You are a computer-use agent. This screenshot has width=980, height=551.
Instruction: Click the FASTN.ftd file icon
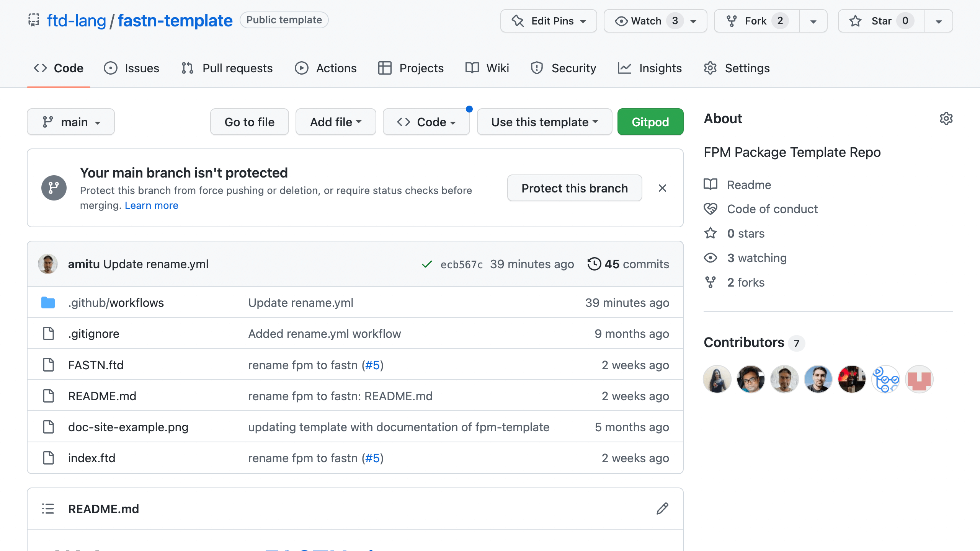[48, 365]
